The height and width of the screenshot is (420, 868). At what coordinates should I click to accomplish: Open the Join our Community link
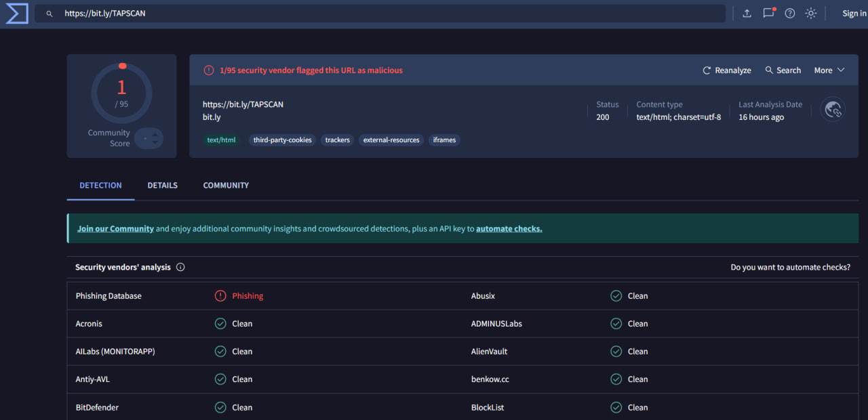pos(115,228)
